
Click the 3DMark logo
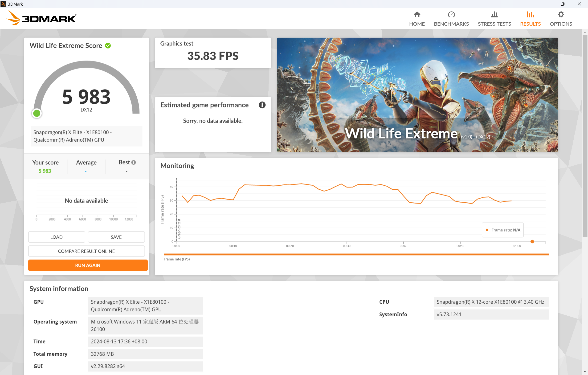click(x=41, y=18)
